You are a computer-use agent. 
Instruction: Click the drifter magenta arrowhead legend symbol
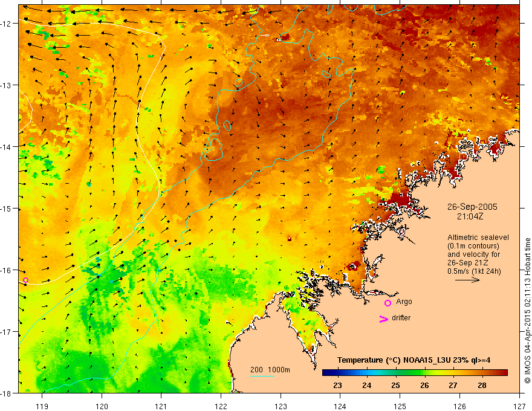tap(384, 319)
